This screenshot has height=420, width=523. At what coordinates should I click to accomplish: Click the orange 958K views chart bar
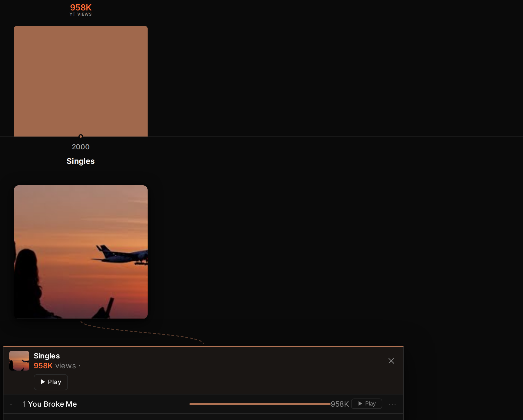point(81,81)
